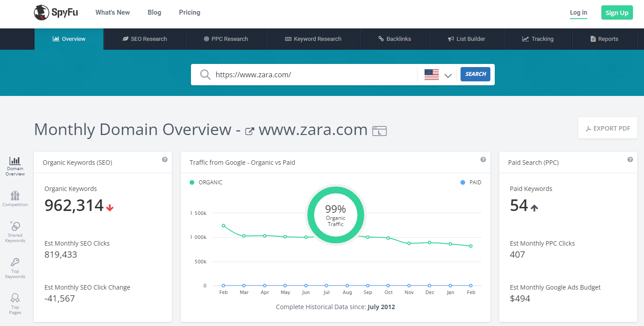The height and width of the screenshot is (326, 644).
Task: Click the paid data point for May
Action: [285, 286]
